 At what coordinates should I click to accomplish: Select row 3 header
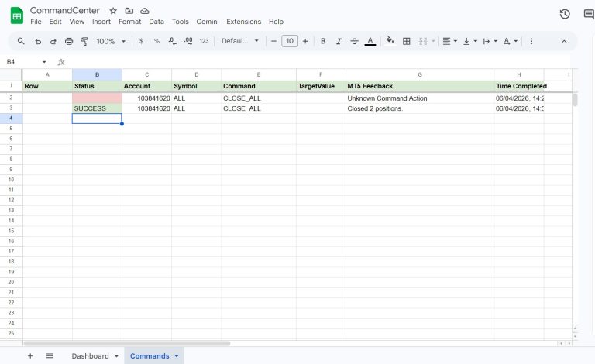[11, 108]
